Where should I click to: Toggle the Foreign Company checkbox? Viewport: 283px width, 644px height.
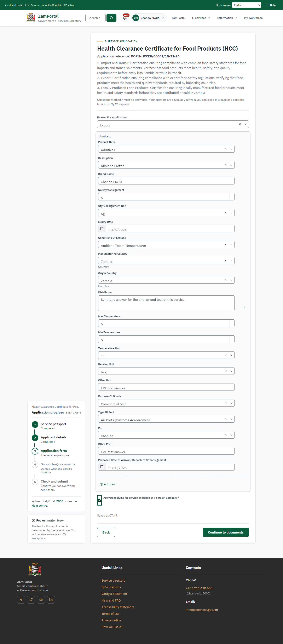pyautogui.click(x=100, y=500)
